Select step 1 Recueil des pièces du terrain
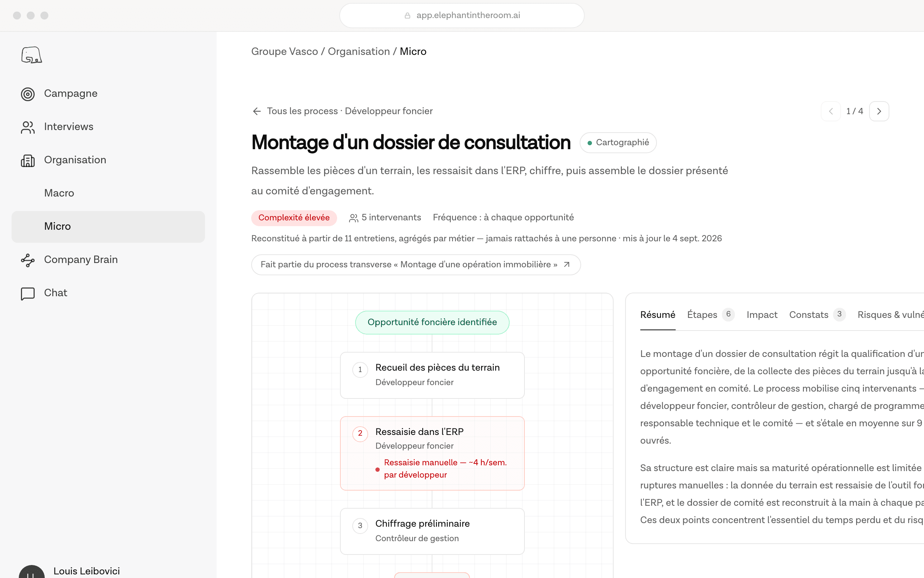Image resolution: width=924 pixels, height=578 pixels. point(432,375)
